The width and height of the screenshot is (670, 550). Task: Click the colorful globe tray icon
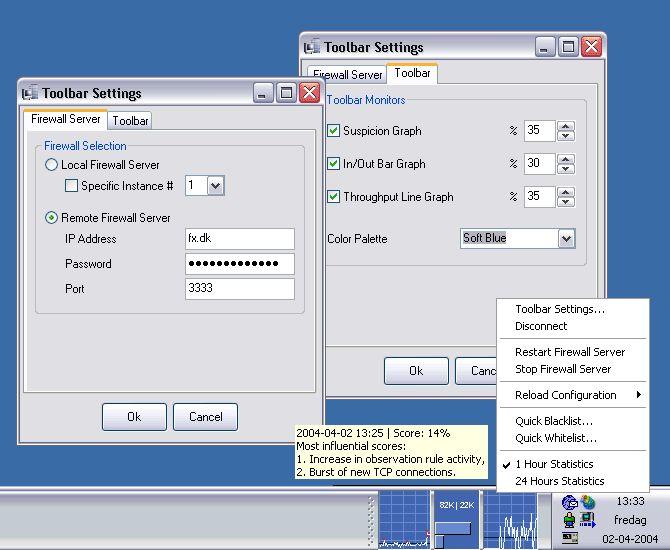(x=588, y=502)
